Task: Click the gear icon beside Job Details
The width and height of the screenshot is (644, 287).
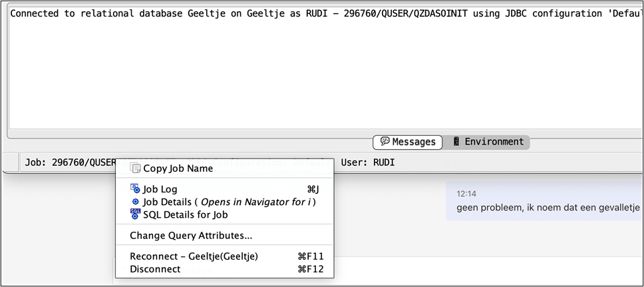Action: (x=136, y=202)
